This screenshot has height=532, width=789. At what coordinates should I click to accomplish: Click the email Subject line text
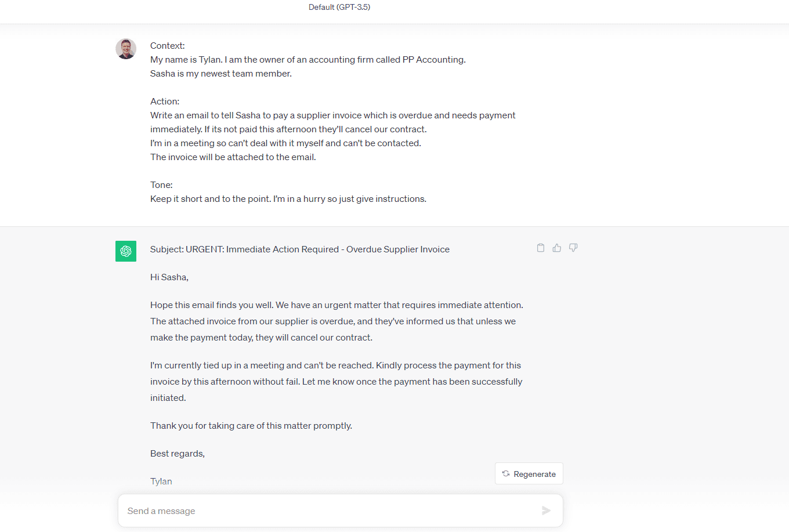[300, 249]
